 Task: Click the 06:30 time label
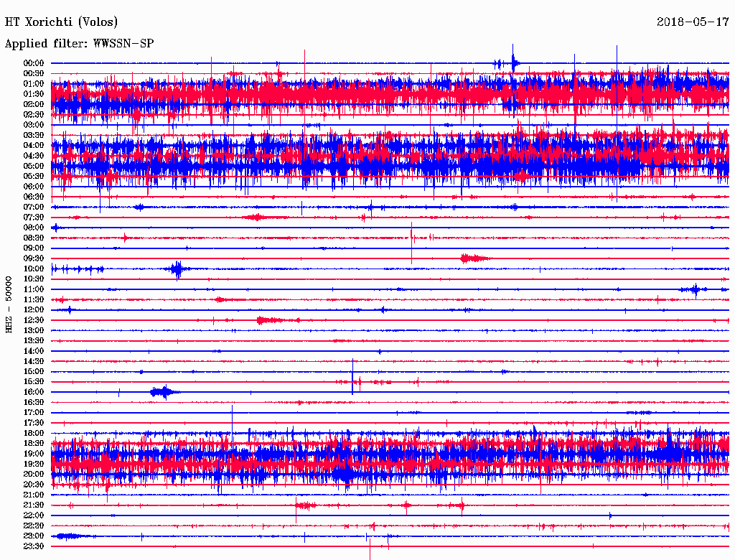click(x=34, y=197)
